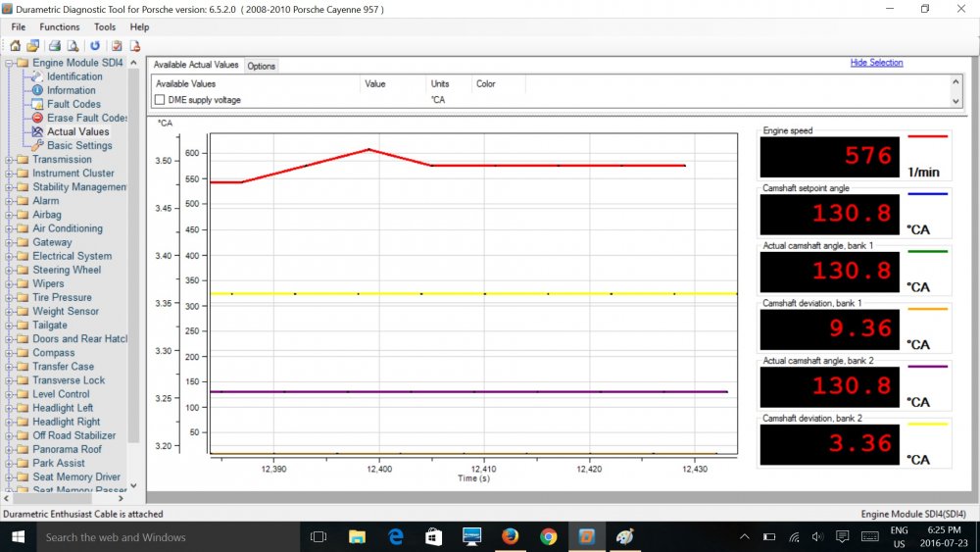Click the red Engine speed color line
Image resolution: width=980 pixels, height=552 pixels.
tap(927, 137)
